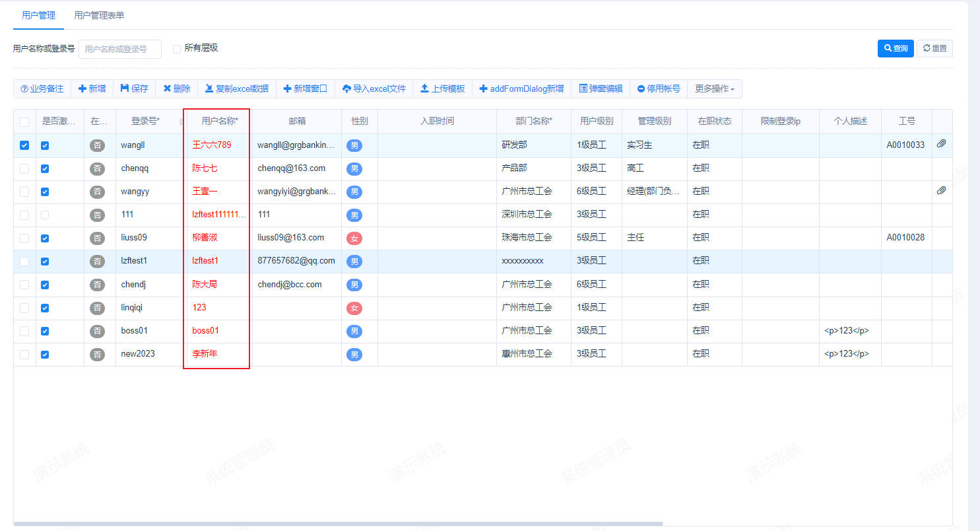Click 导入excel文件 button
The width and height of the screenshot is (980, 531).
pyautogui.click(x=374, y=88)
